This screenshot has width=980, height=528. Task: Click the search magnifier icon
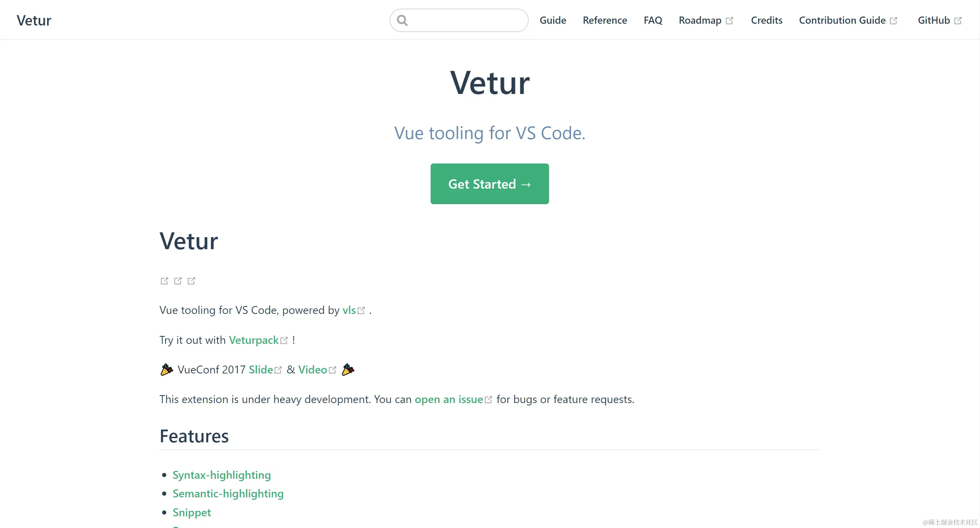[x=402, y=20]
